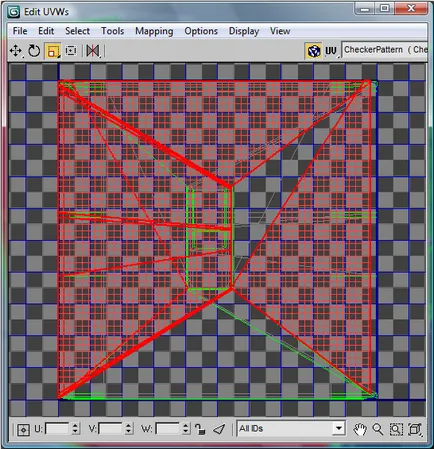Toggle the Lock Selected Vertices icon
Image resolution: width=434 pixels, height=449 pixels.
click(200, 429)
